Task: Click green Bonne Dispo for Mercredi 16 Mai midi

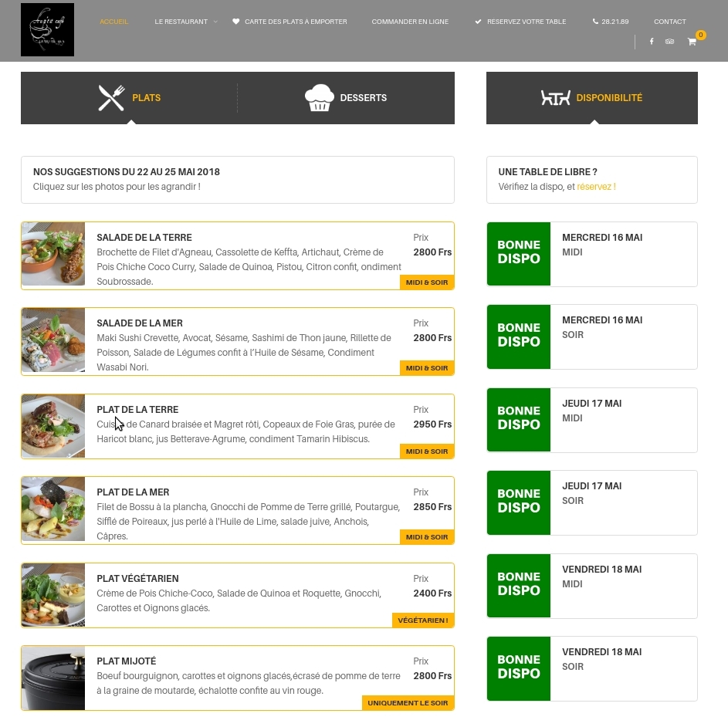Action: (x=519, y=254)
